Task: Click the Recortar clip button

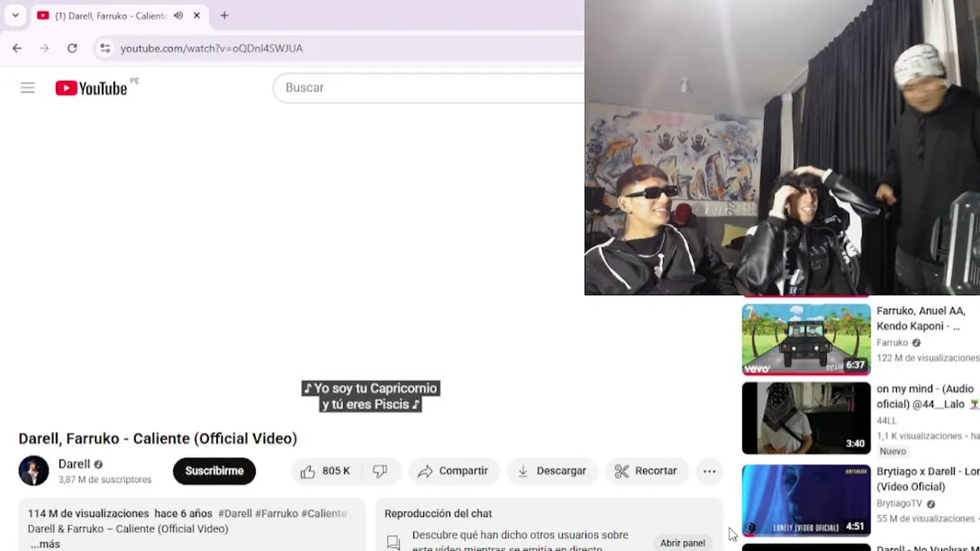Action: [646, 471]
